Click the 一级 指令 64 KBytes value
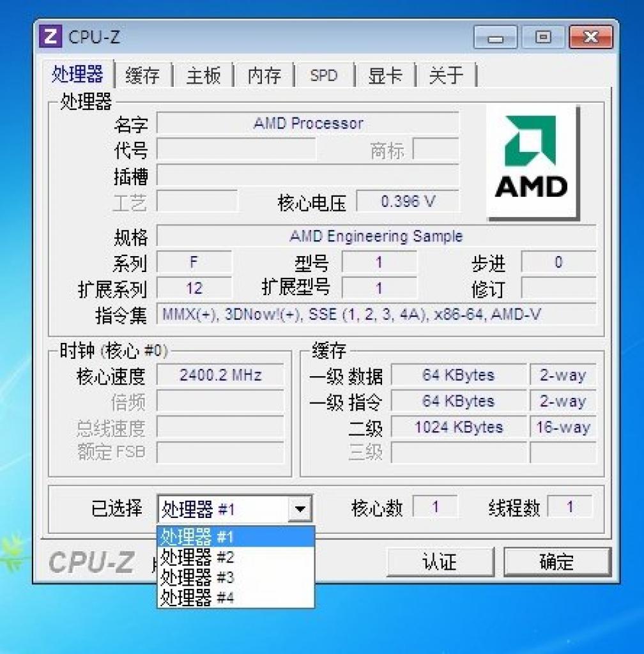644x654 pixels. pyautogui.click(x=459, y=401)
